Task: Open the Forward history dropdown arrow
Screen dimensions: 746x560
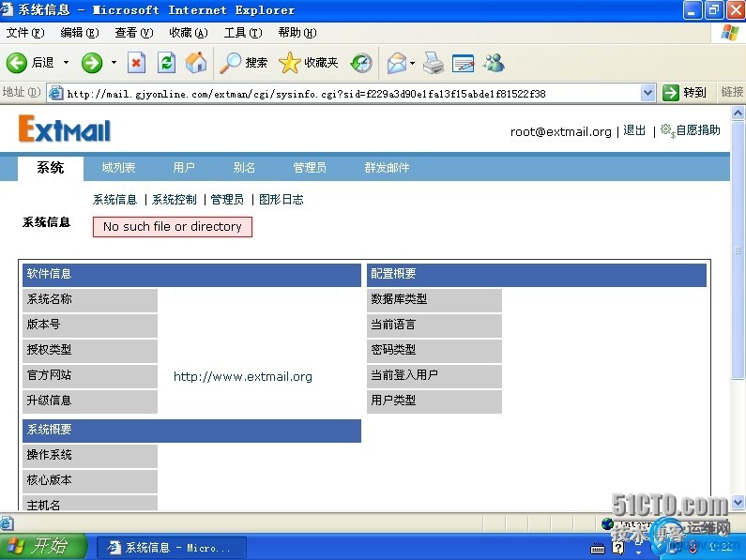Action: coord(114,62)
